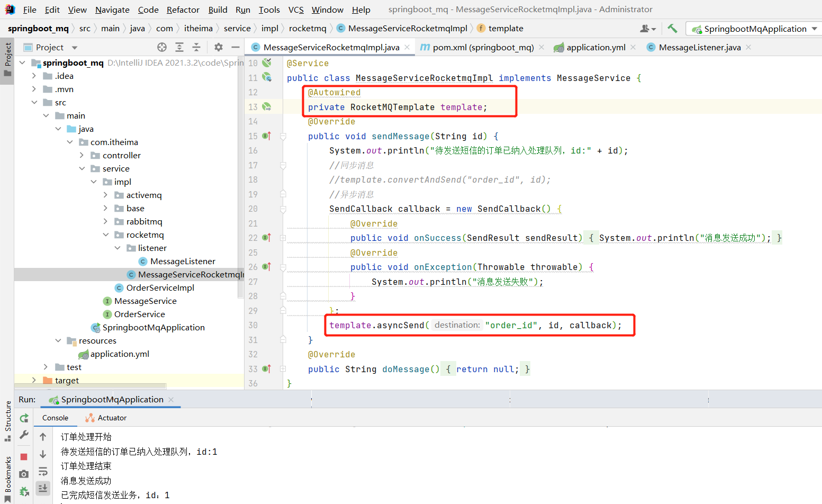The height and width of the screenshot is (504, 822).
Task: Click Collapse All in Project panel
Action: 196,47
